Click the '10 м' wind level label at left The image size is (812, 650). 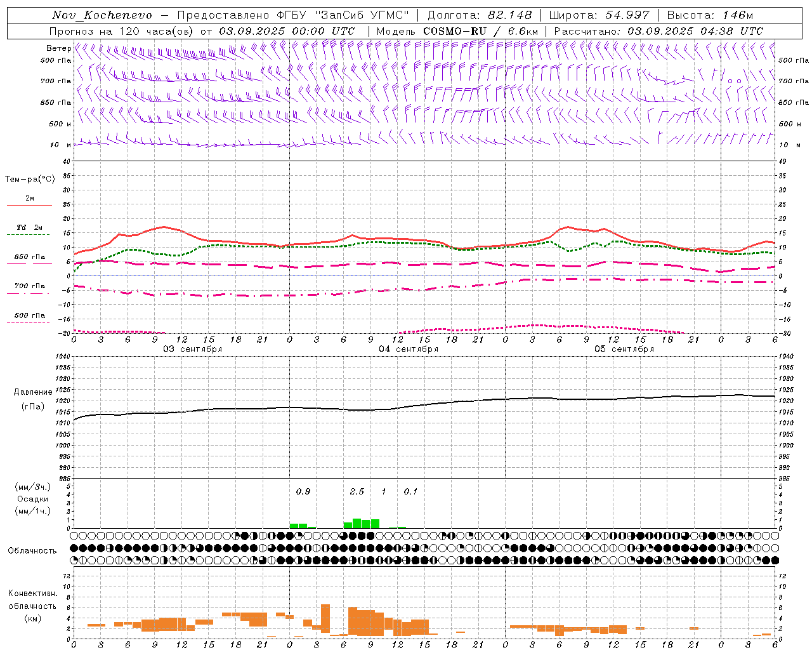[x=61, y=145]
